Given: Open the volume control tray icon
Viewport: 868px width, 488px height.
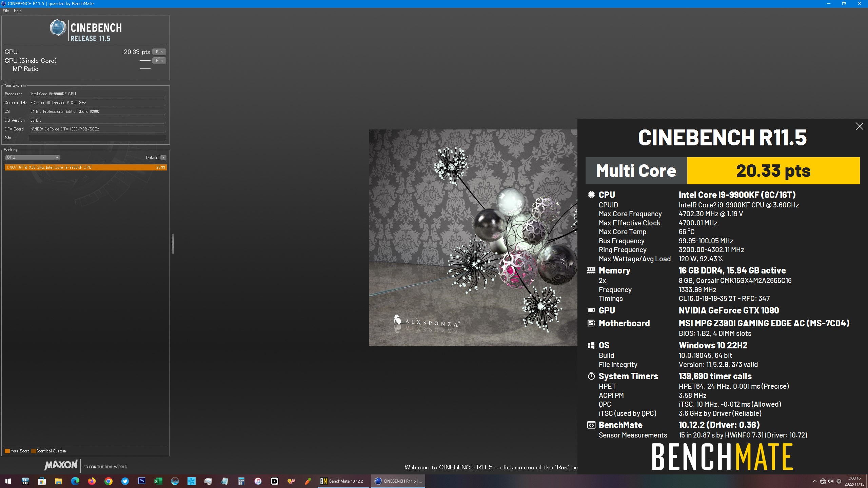Looking at the screenshot, I should (x=830, y=481).
